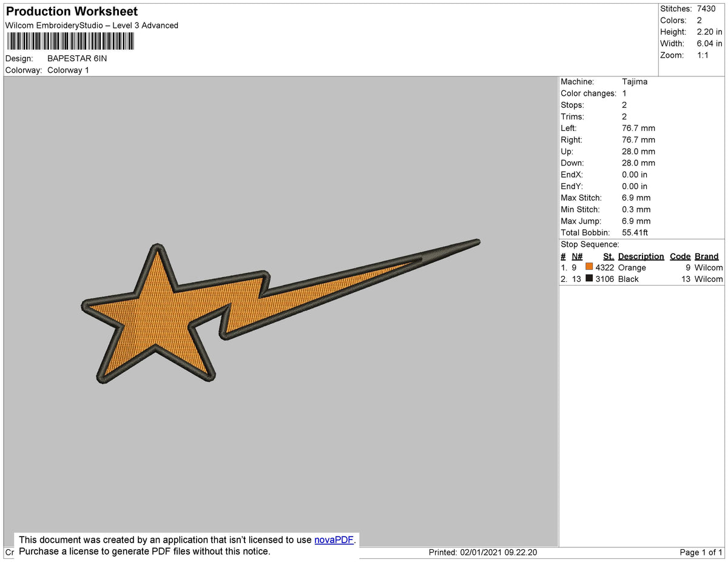Select the Orange row in Stop Sequence

tap(642, 267)
